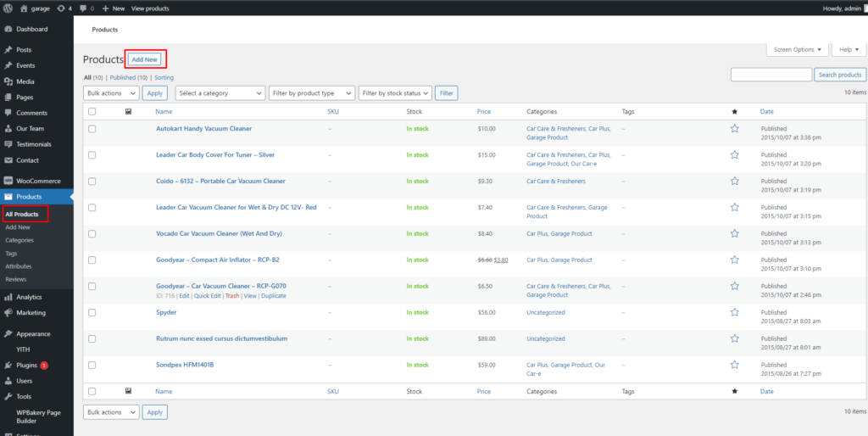Click the Filter button
868x436 pixels.
tap(446, 93)
